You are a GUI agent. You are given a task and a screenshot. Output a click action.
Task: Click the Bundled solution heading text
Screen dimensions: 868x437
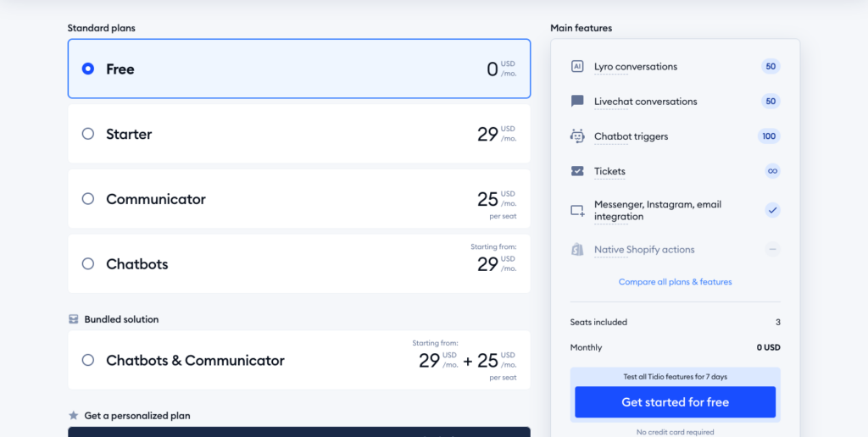pyautogui.click(x=121, y=319)
